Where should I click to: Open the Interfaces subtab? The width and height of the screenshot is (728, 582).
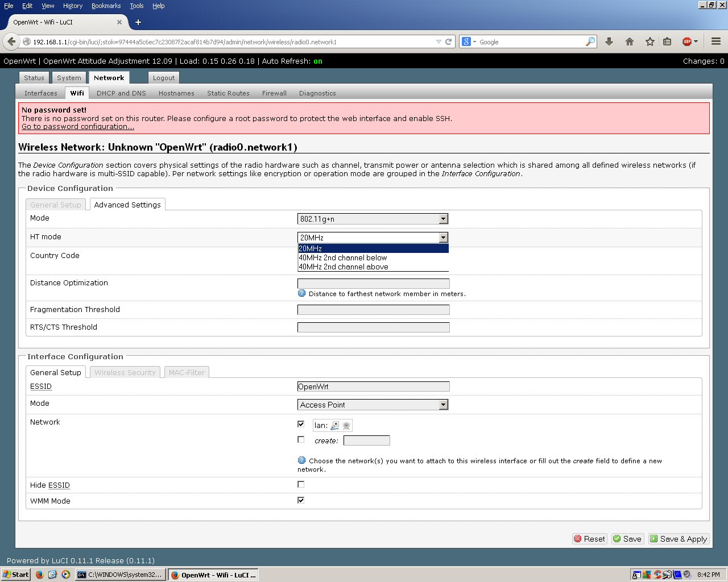(x=41, y=93)
